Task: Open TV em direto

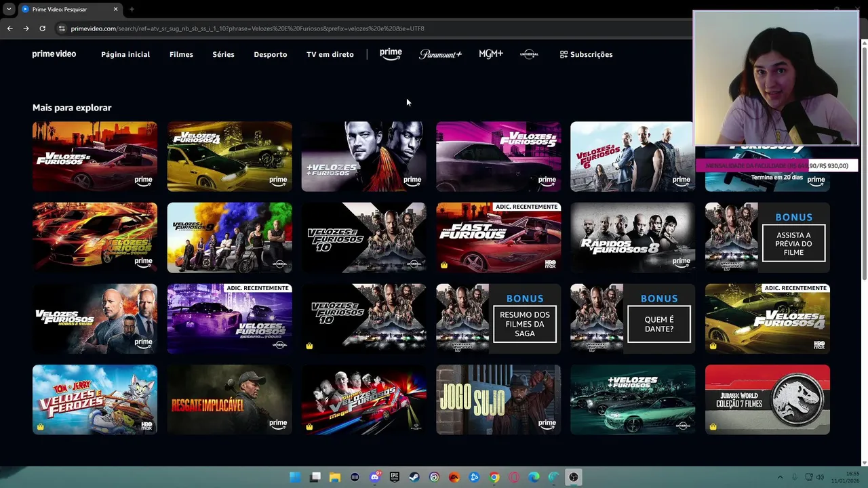Action: click(330, 54)
